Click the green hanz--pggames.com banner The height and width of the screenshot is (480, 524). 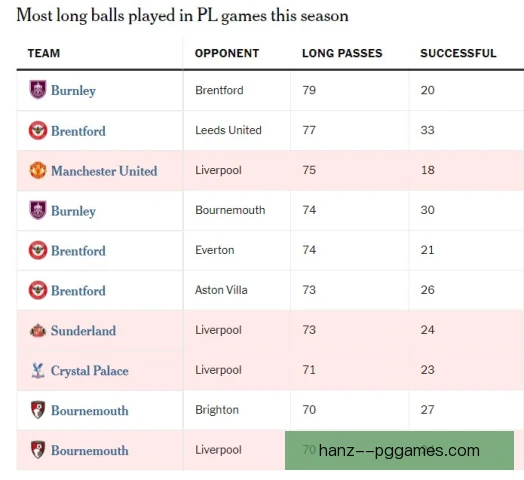tap(399, 450)
